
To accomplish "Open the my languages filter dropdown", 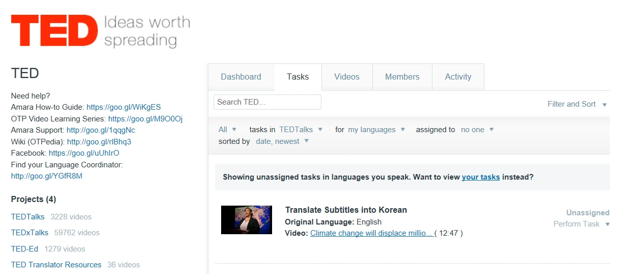I will coord(377,130).
